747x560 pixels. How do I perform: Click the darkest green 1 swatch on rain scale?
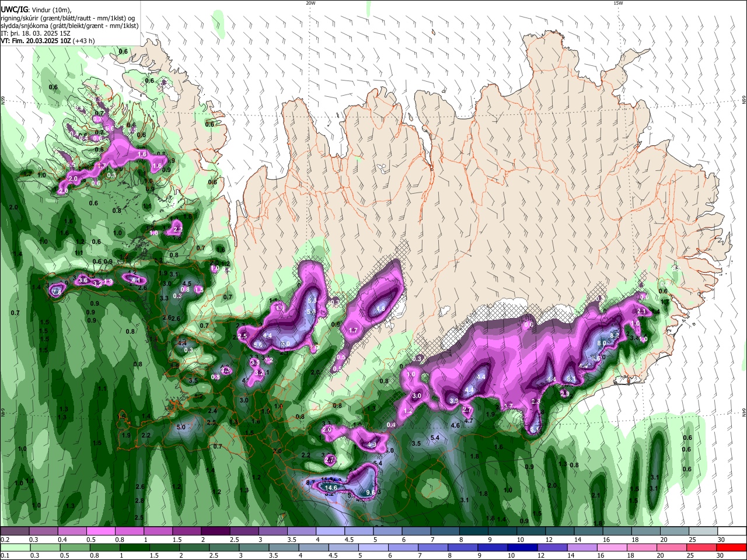point(134,548)
